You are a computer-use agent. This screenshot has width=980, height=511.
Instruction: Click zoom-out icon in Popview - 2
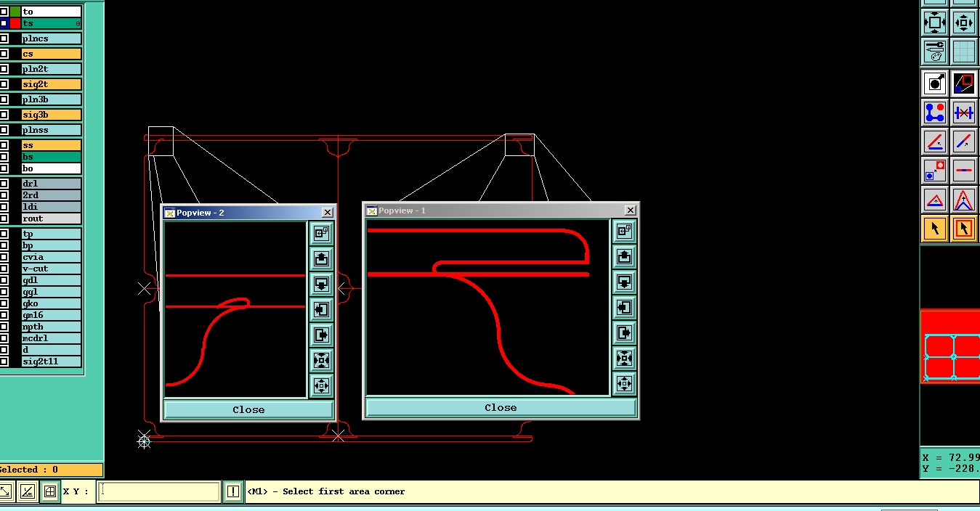coord(321,385)
